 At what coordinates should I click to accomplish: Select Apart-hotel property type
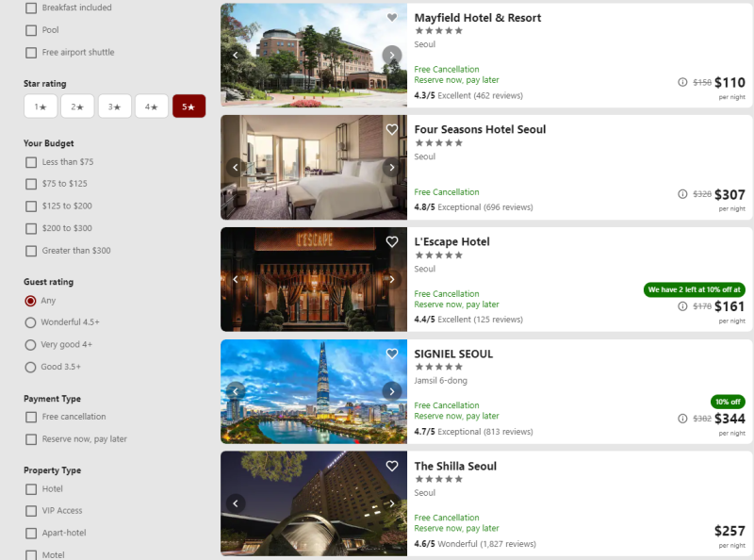click(x=31, y=533)
